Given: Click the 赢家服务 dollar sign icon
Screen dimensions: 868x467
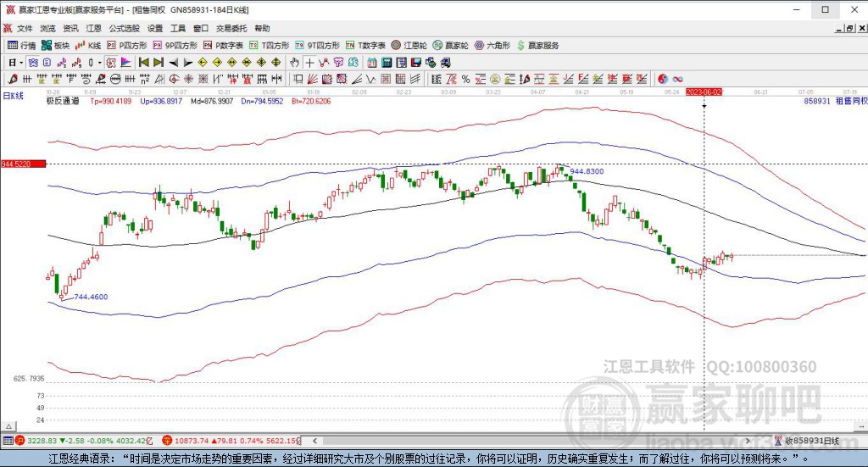Looking at the screenshot, I should tap(521, 45).
